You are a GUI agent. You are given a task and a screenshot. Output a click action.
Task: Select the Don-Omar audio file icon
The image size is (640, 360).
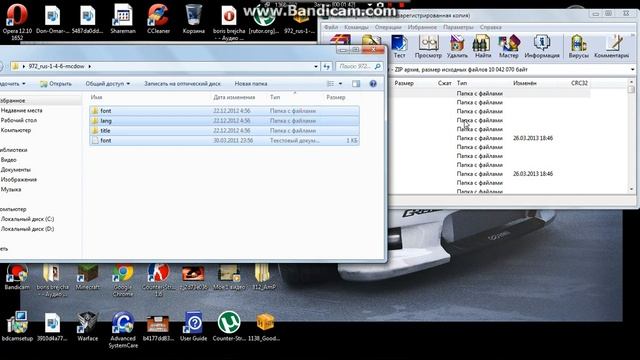pos(52,19)
